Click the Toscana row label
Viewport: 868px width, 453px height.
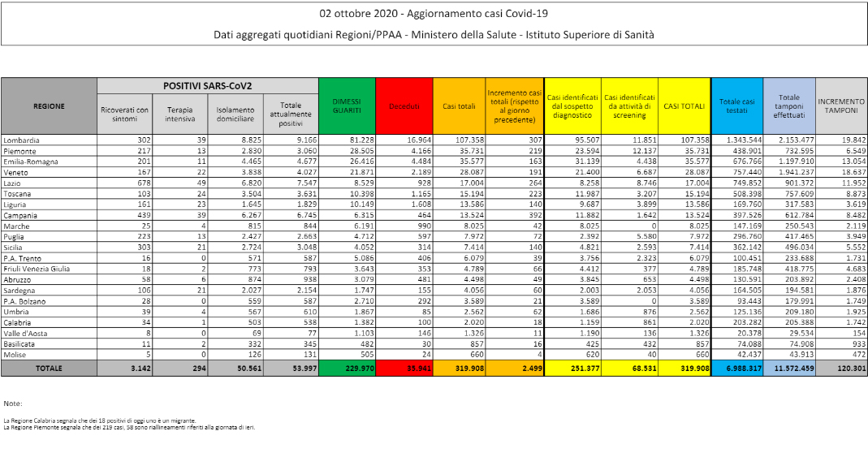[17, 194]
